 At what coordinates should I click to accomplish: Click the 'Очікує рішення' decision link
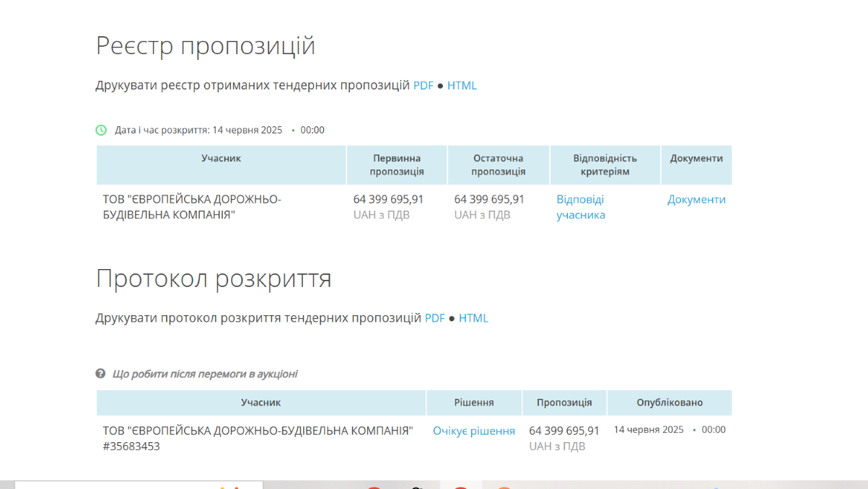click(x=474, y=431)
